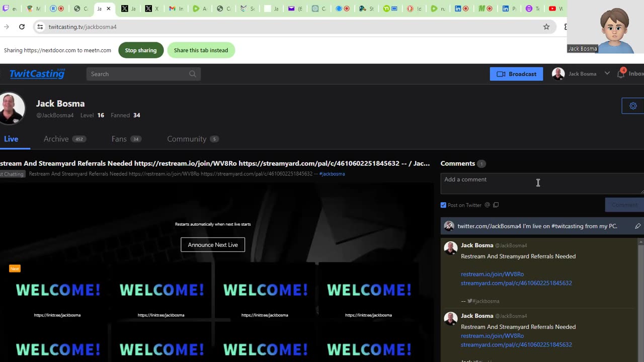Click the Stop sharing button
The width and height of the screenshot is (644, 362).
coord(141,50)
